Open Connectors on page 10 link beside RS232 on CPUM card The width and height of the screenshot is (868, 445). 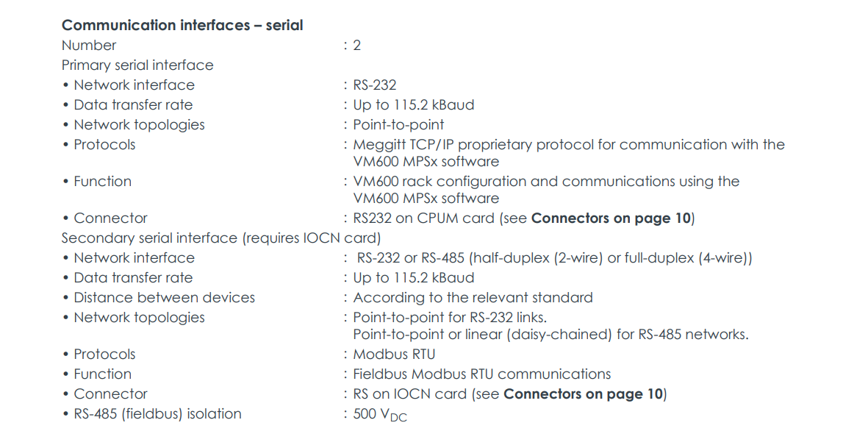pyautogui.click(x=611, y=218)
